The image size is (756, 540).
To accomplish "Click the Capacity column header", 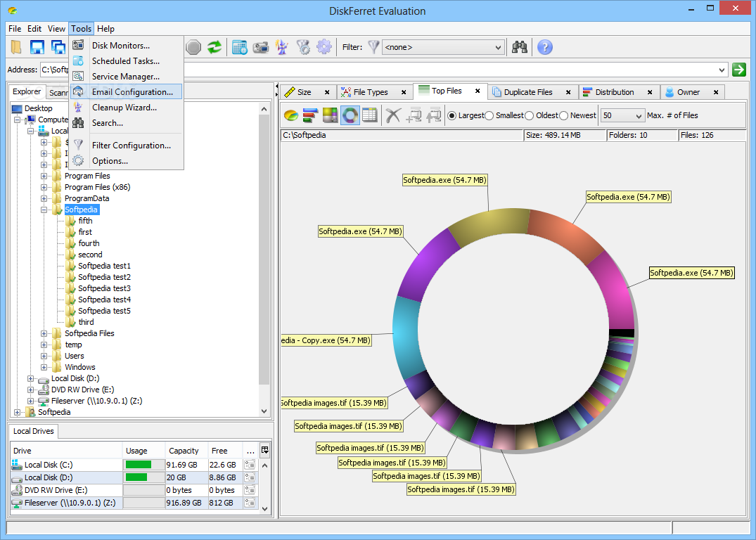I will click(186, 450).
